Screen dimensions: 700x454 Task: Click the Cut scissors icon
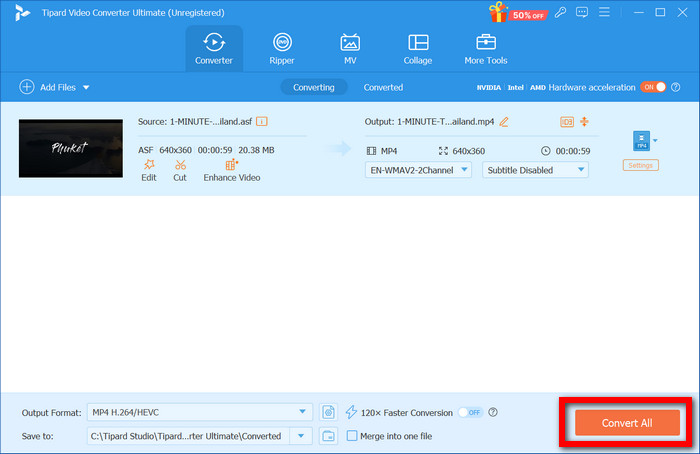coord(180,164)
